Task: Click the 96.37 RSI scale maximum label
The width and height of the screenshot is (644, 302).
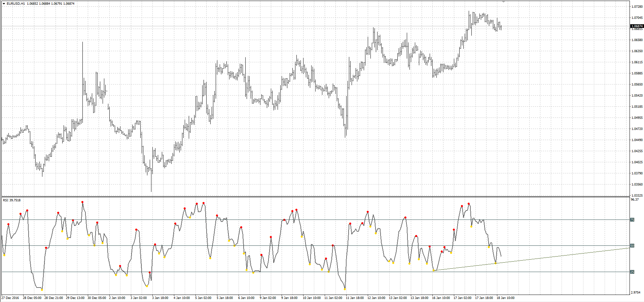Action: pos(635,200)
